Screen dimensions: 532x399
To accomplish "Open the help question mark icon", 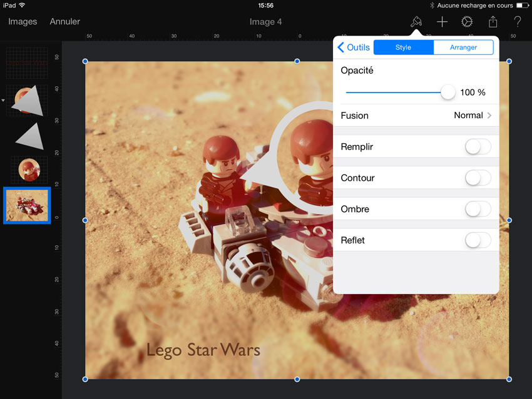I will click(x=517, y=22).
